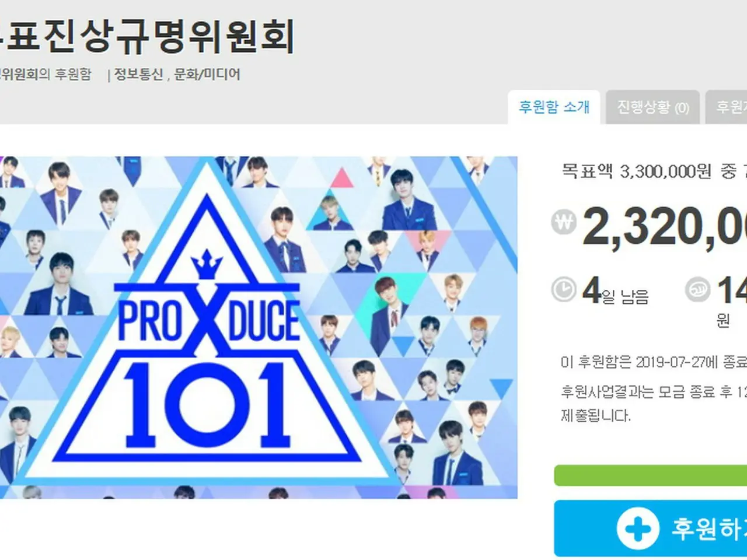Select the partially visible third tab
The height and width of the screenshot is (560, 747).
tap(727, 107)
